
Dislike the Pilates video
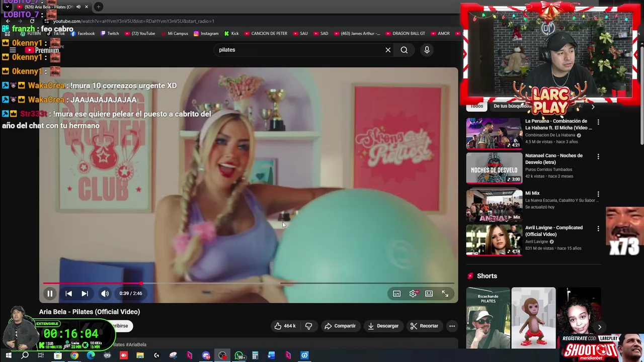pos(308,326)
